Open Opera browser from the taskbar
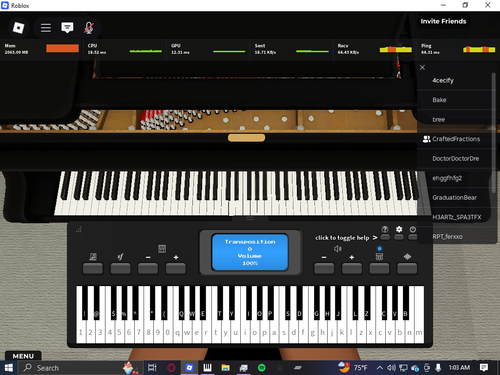500x375 pixels. [x=171, y=368]
